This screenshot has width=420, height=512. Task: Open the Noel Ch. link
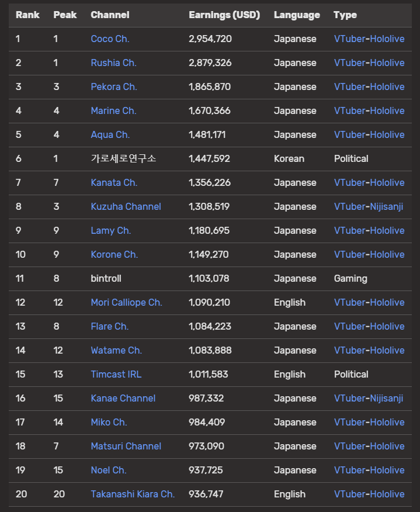[x=109, y=470]
